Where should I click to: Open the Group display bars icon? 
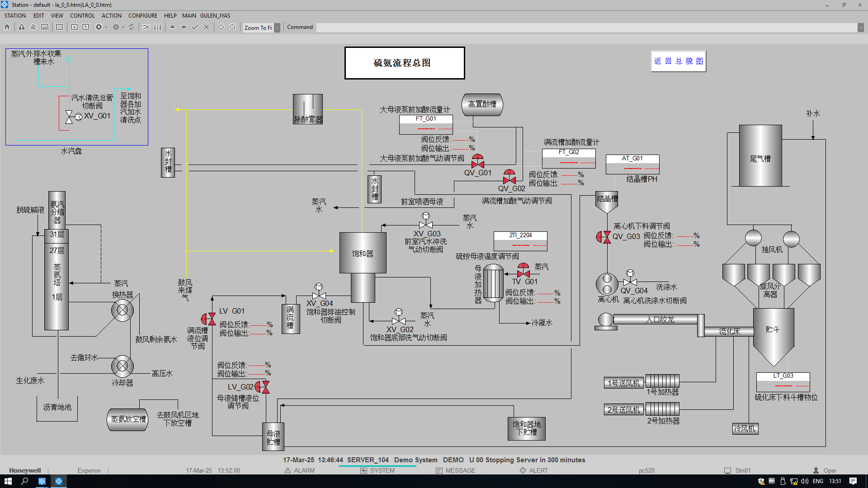(x=157, y=27)
